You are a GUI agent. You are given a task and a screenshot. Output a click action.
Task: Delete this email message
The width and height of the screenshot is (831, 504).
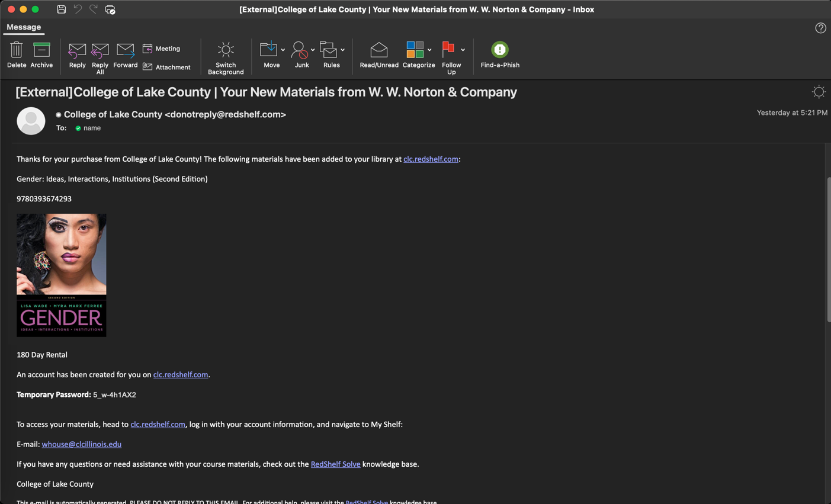pyautogui.click(x=17, y=56)
